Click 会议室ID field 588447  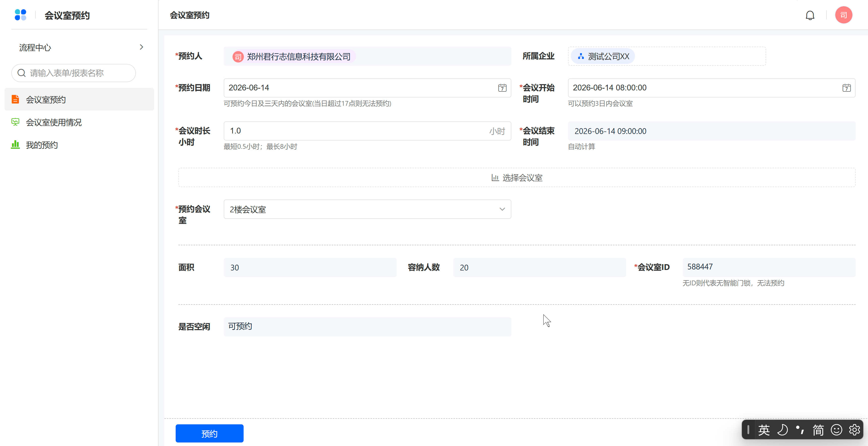(769, 267)
